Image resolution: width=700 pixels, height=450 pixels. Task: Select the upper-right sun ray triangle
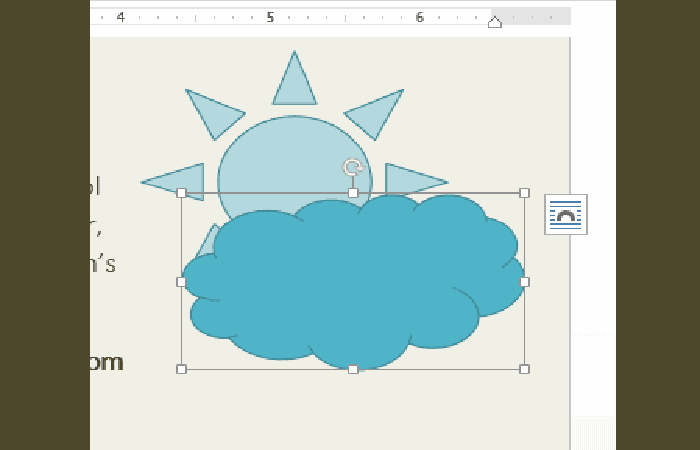[x=376, y=112]
